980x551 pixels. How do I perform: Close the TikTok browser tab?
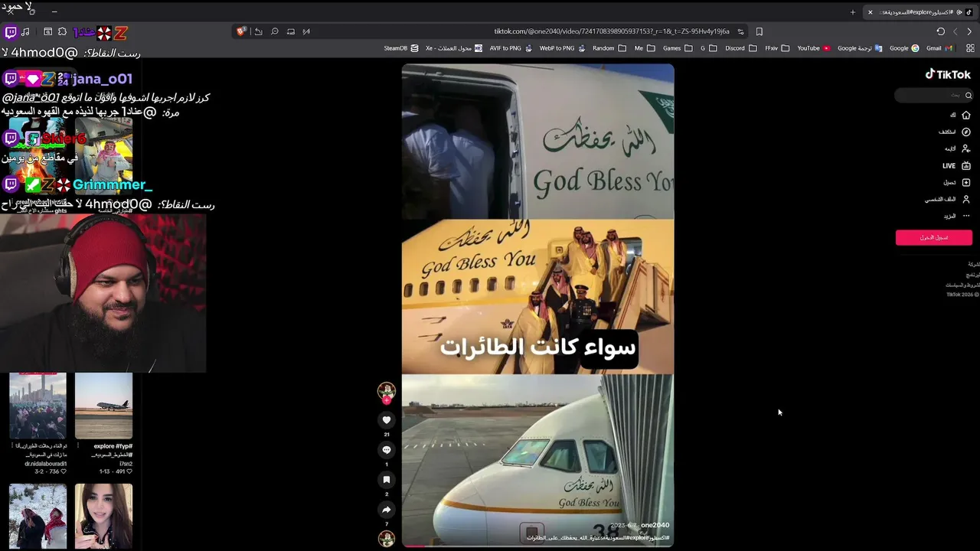point(870,12)
